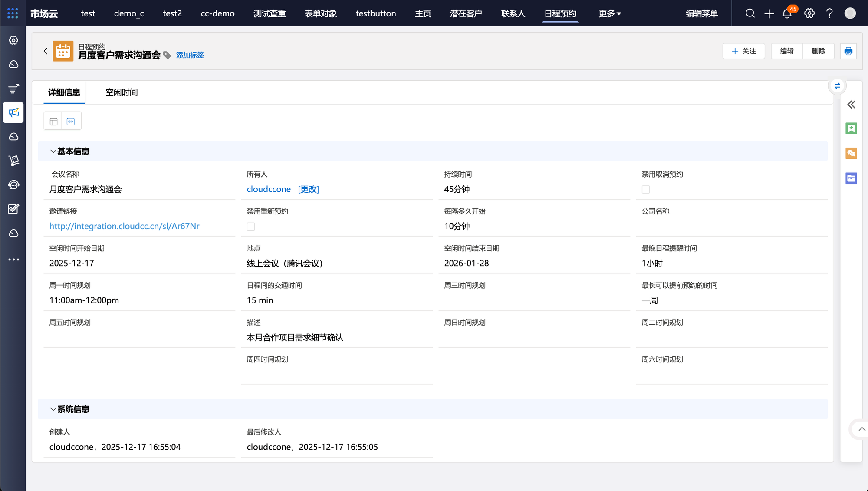Open the orange chat sidebar icon

click(x=851, y=153)
